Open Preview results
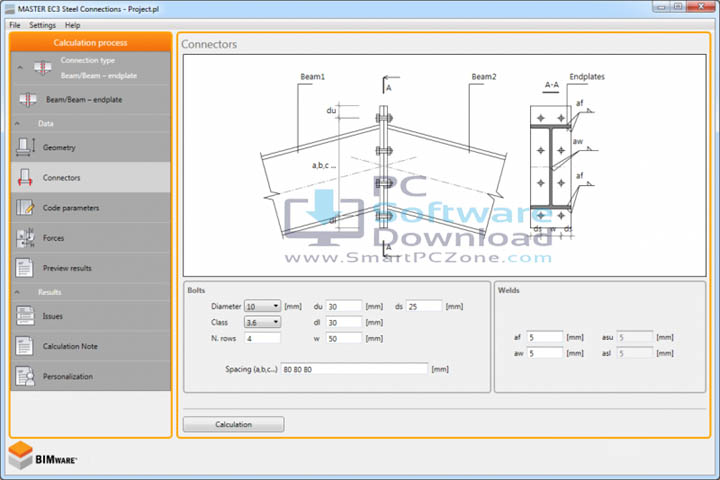The image size is (720, 480). [91, 268]
